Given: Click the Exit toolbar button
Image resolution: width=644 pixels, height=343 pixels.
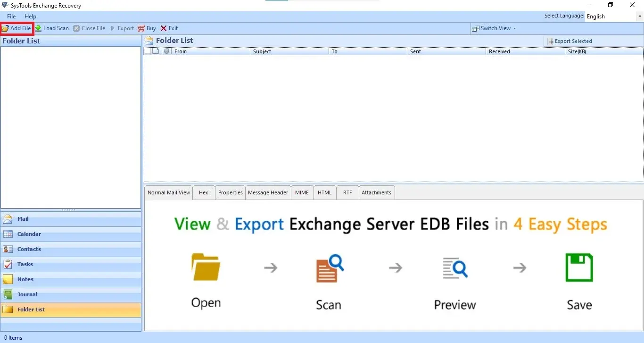Looking at the screenshot, I should [169, 28].
